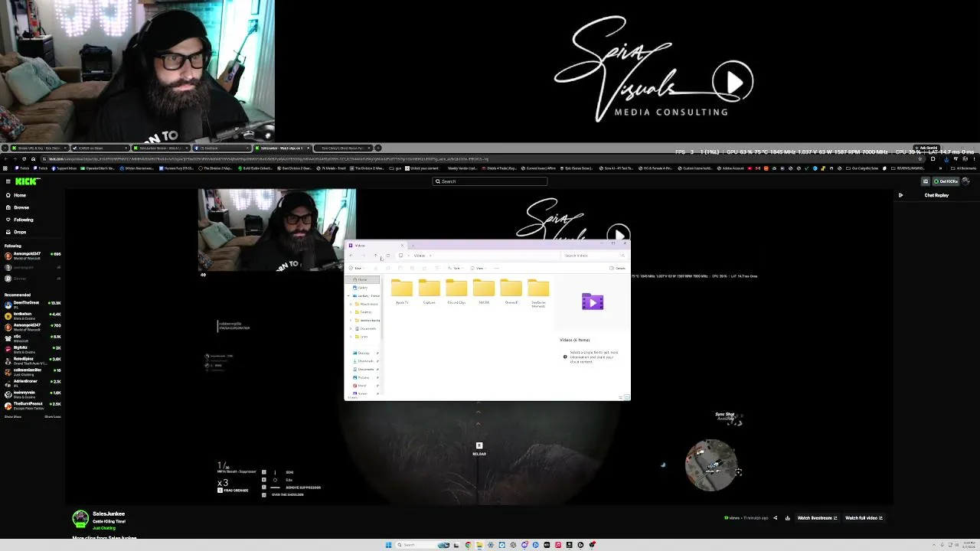
Task: Open the Kick hamburger menu
Action: point(8,181)
